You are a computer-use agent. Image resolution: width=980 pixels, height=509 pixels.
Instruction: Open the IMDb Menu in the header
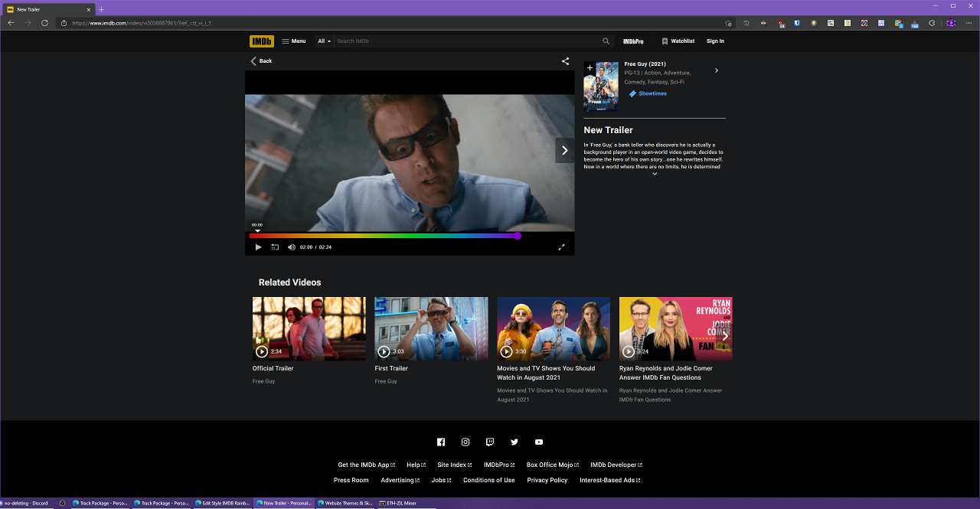click(294, 41)
